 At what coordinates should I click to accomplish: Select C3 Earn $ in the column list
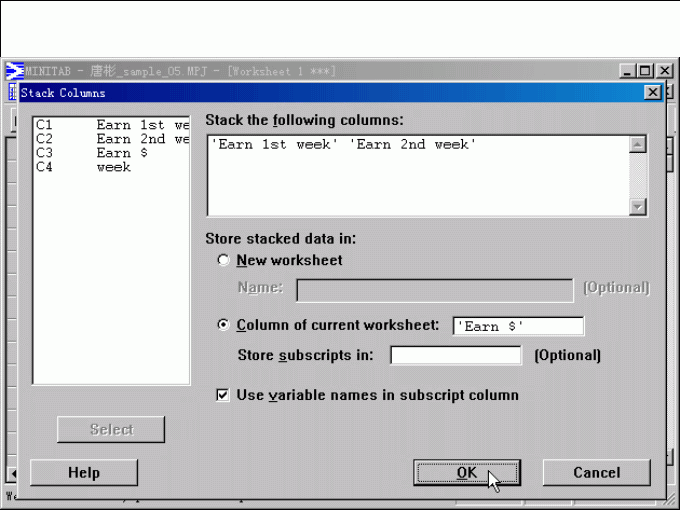110,153
